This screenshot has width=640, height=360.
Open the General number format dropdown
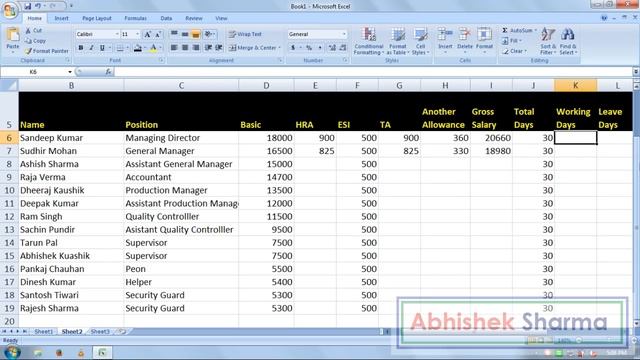pyautogui.click(x=344, y=34)
